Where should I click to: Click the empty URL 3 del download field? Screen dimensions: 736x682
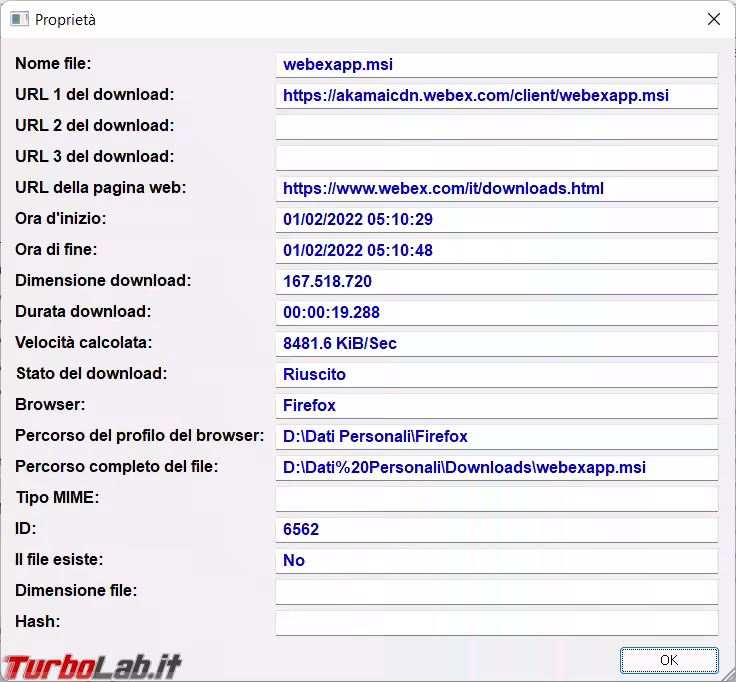[x=496, y=158]
